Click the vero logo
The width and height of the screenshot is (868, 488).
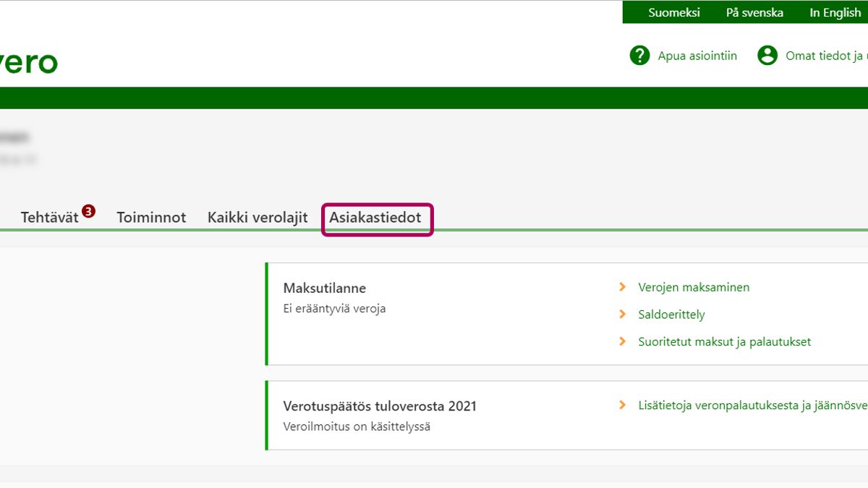coord(29,63)
